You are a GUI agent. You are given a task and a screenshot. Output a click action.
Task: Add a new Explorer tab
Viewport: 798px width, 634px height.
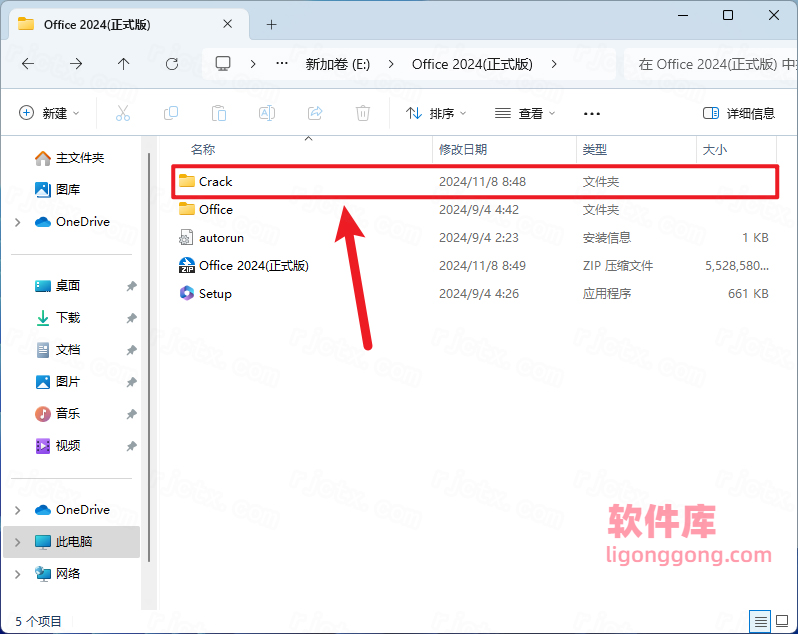tap(271, 24)
